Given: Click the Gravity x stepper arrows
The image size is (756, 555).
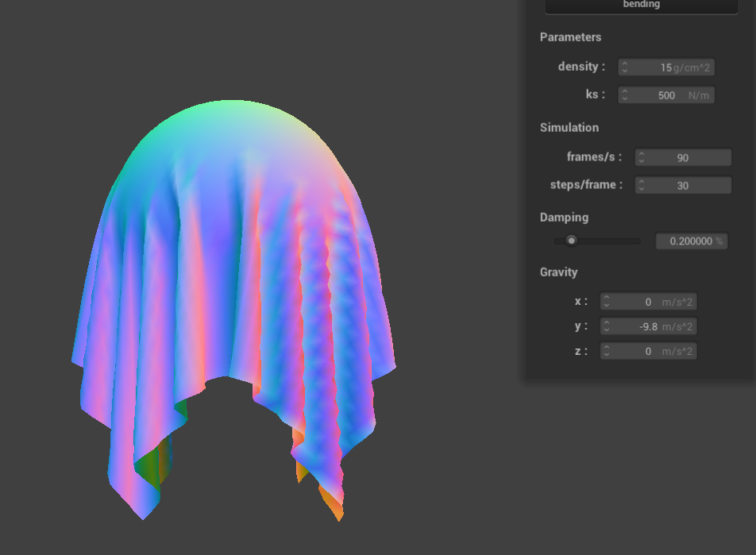Looking at the screenshot, I should point(607,302).
